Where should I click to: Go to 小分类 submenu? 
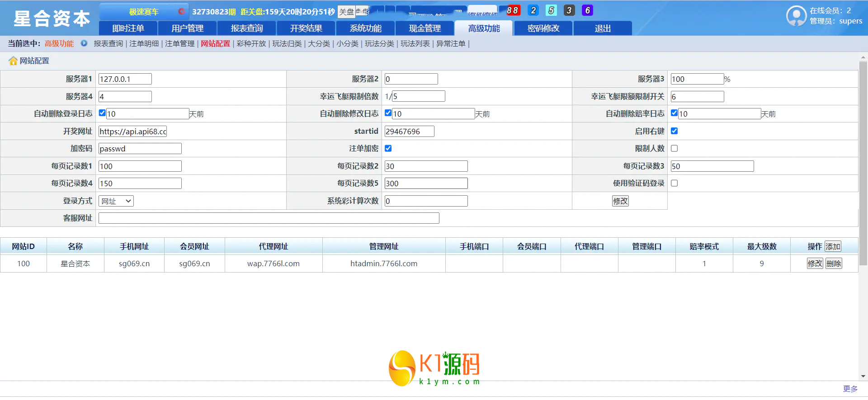tap(348, 44)
